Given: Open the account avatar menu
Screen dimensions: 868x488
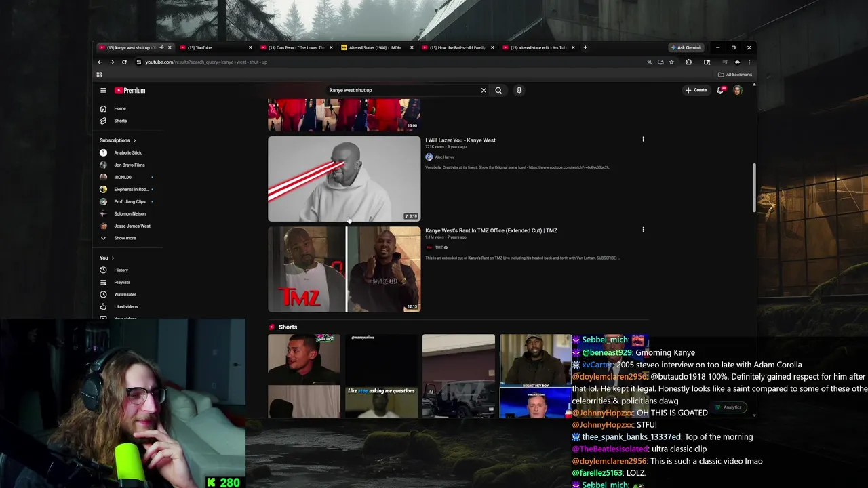Looking at the screenshot, I should 738,90.
